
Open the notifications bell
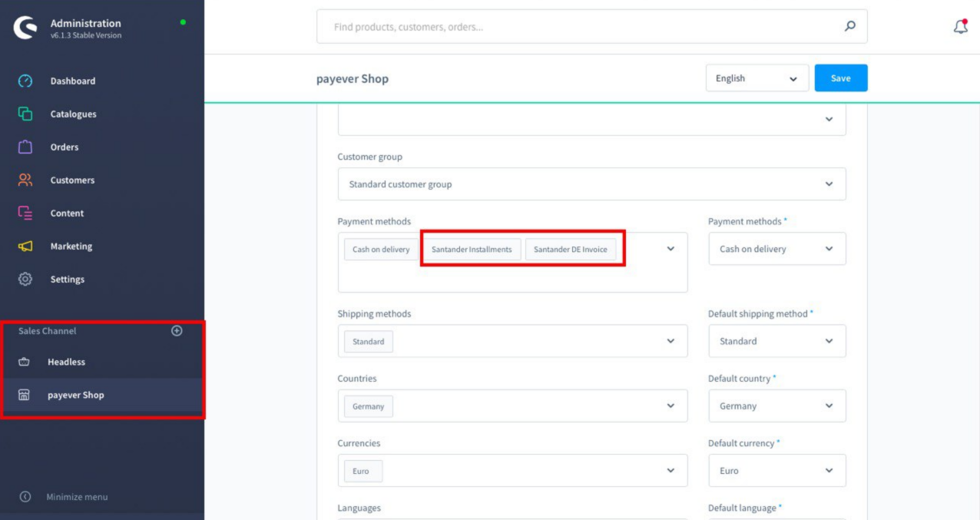point(960,26)
